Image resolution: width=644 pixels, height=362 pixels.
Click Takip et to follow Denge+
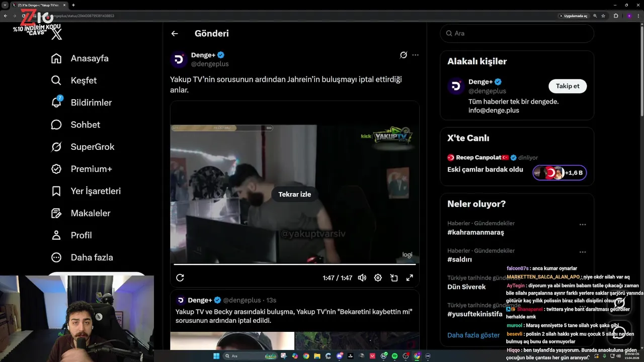coord(568,86)
